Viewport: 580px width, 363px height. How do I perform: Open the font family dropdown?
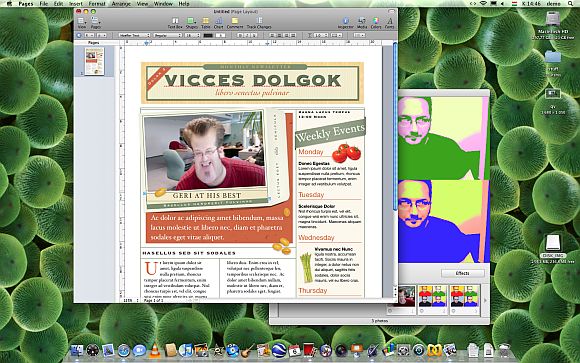point(134,35)
